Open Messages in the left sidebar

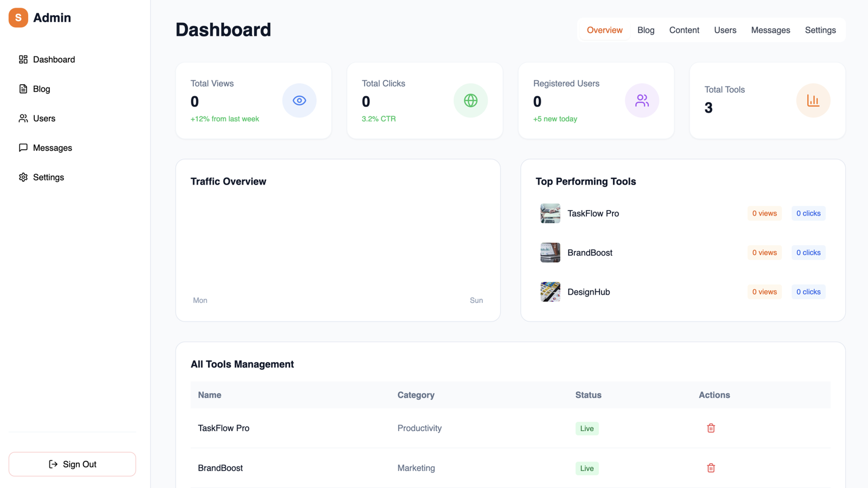click(52, 148)
